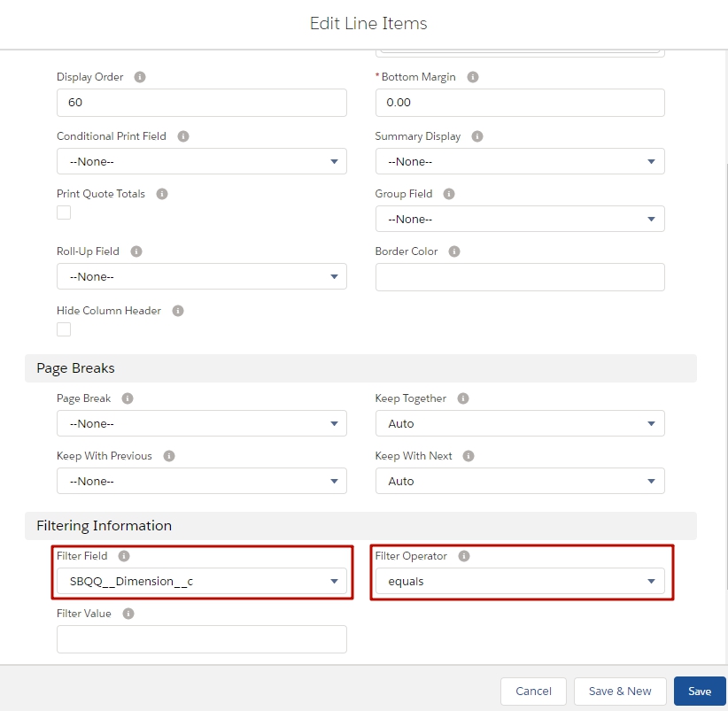Click Roll-Up Field info icon

point(136,251)
